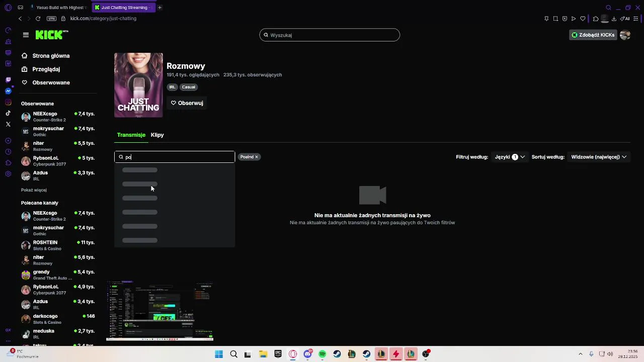Viewport: 644px width, 362px height.
Task: Expand the Języki filter dropdown
Action: [x=510, y=157]
